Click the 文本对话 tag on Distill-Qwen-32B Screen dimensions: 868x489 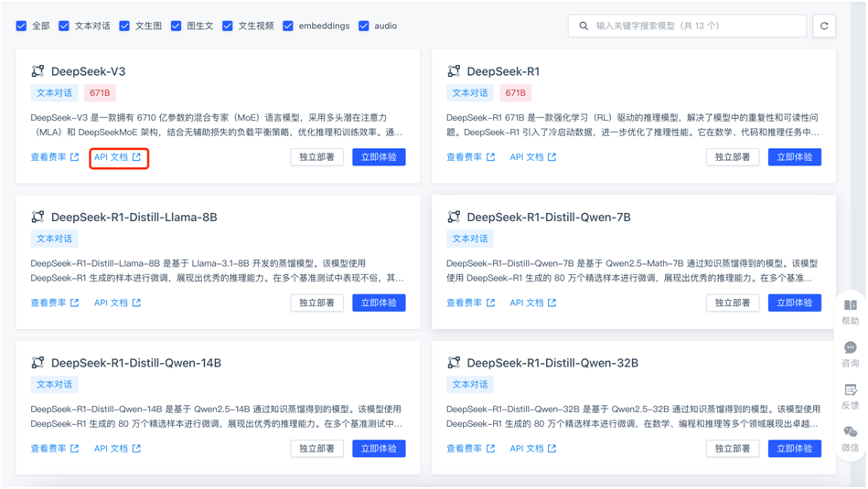click(x=470, y=385)
